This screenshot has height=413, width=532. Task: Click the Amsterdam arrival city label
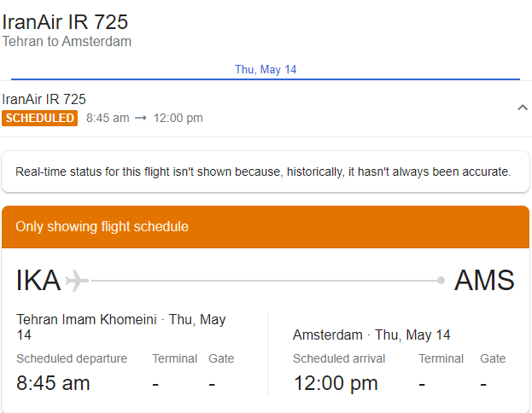[x=329, y=334]
